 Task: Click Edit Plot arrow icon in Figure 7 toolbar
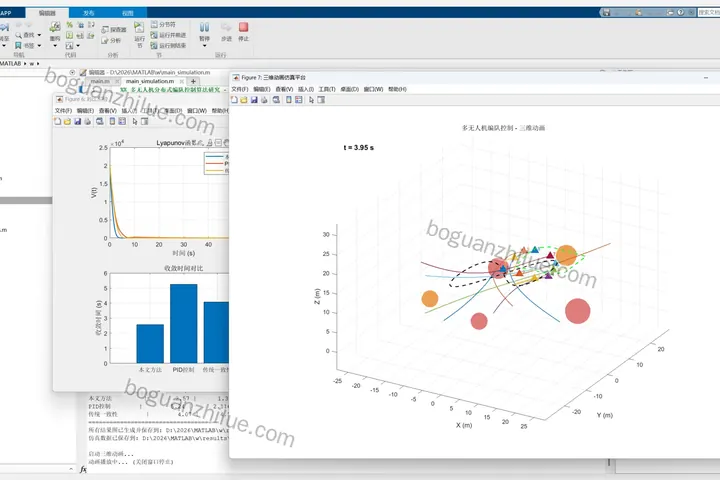[x=311, y=100]
